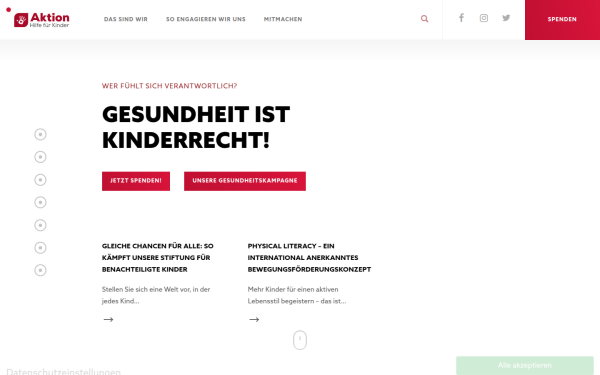Select the third slide indicator dot
Viewport: 600px width, 375px height.
[x=40, y=180]
